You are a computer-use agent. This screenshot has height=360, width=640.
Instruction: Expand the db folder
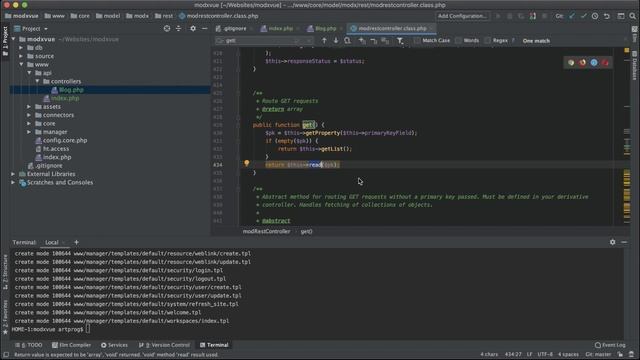21,48
